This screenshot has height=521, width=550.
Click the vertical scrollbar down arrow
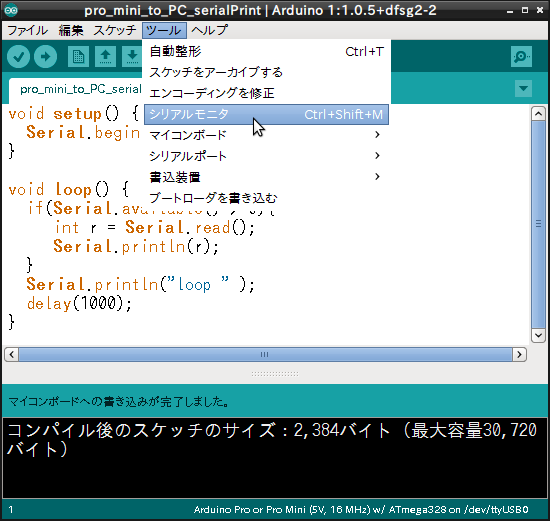(538, 335)
